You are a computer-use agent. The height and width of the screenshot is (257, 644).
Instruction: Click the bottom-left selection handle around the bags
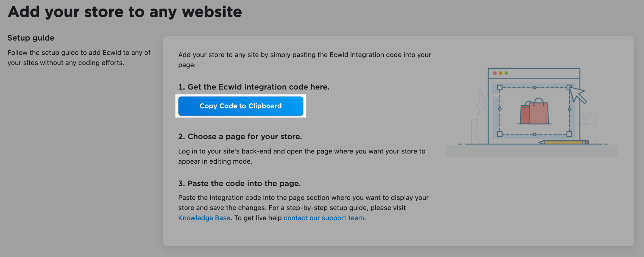pyautogui.click(x=499, y=134)
